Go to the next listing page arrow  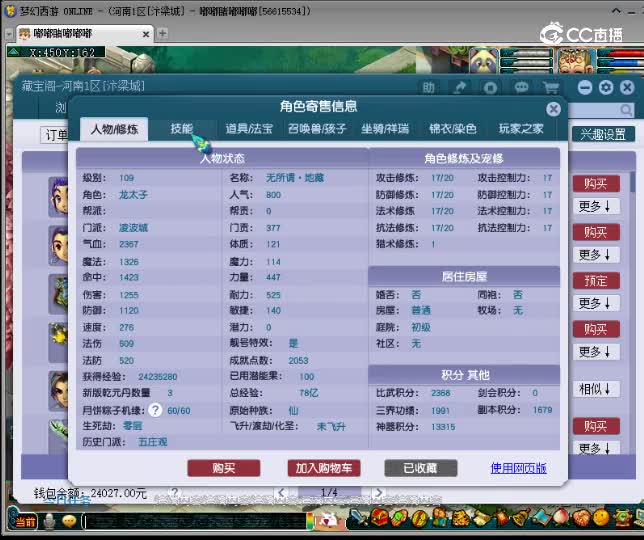click(x=379, y=492)
